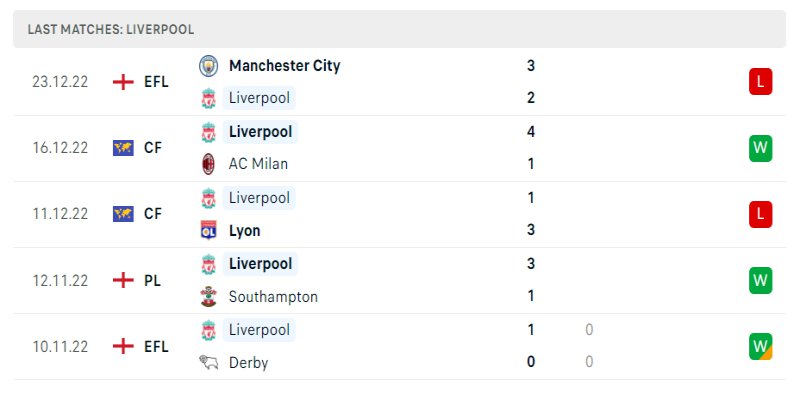Image resolution: width=800 pixels, height=400 pixels.
Task: Click the England flag beside 23.12.22 EFL
Action: [x=123, y=82]
